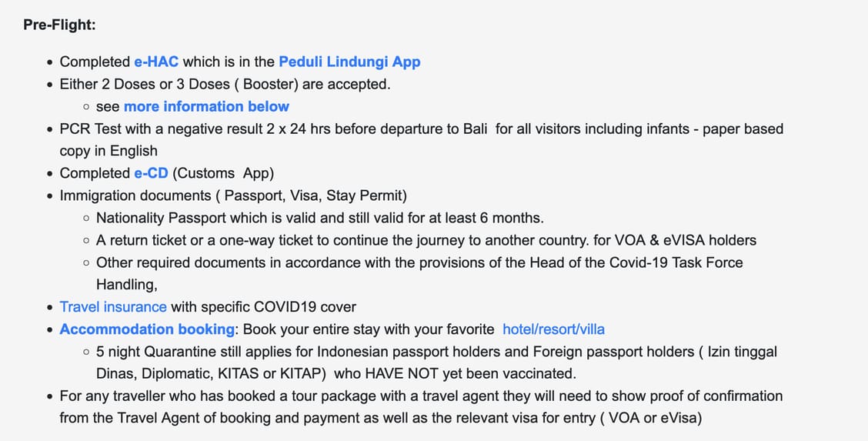Image resolution: width=868 pixels, height=441 pixels.
Task: Open the Accommodation booking link
Action: point(147,329)
